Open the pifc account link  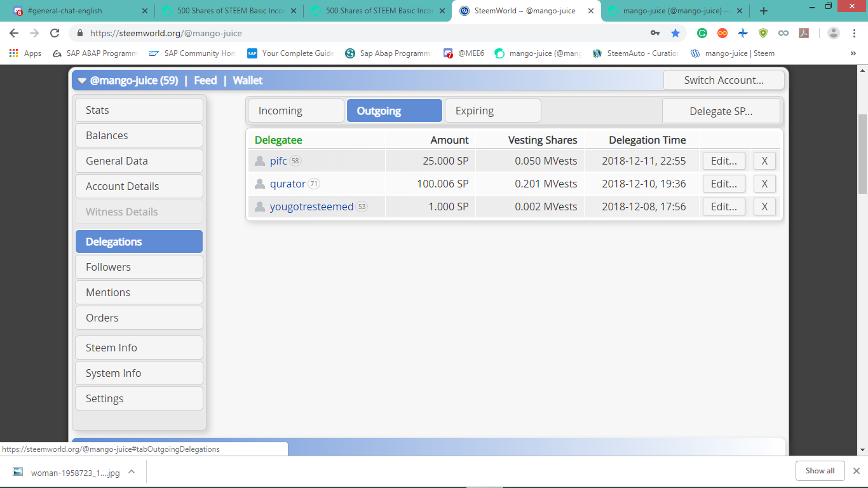(x=278, y=161)
